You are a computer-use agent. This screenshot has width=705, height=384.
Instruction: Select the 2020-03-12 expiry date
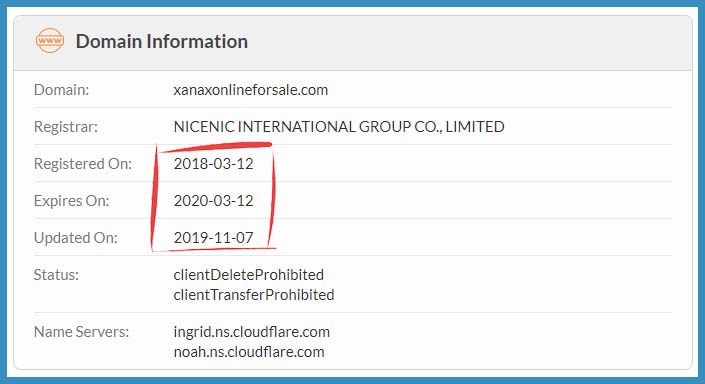click(214, 201)
